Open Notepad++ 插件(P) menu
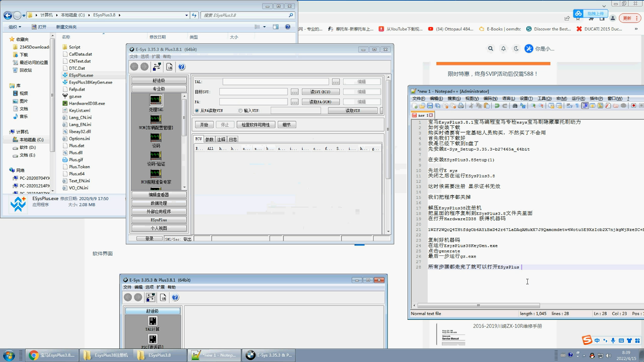The width and height of the screenshot is (644, 362). coord(596,99)
